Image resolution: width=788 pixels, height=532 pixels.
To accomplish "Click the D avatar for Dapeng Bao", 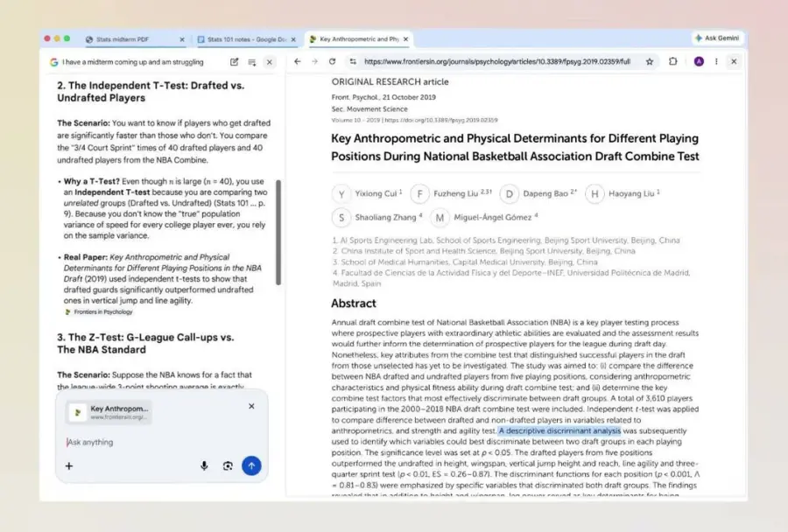I will (x=509, y=194).
